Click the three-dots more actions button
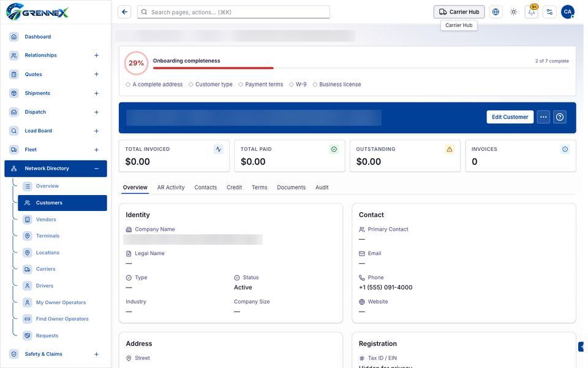 pos(543,117)
